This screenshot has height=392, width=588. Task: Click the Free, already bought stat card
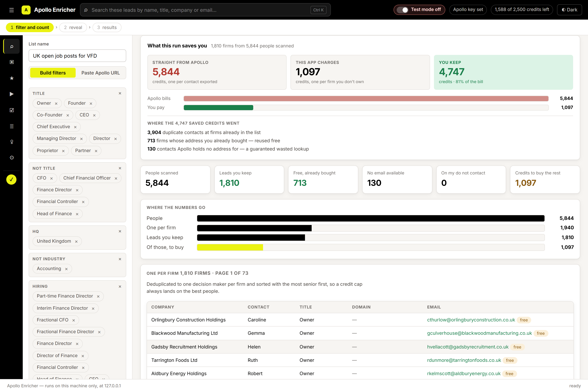pyautogui.click(x=323, y=180)
